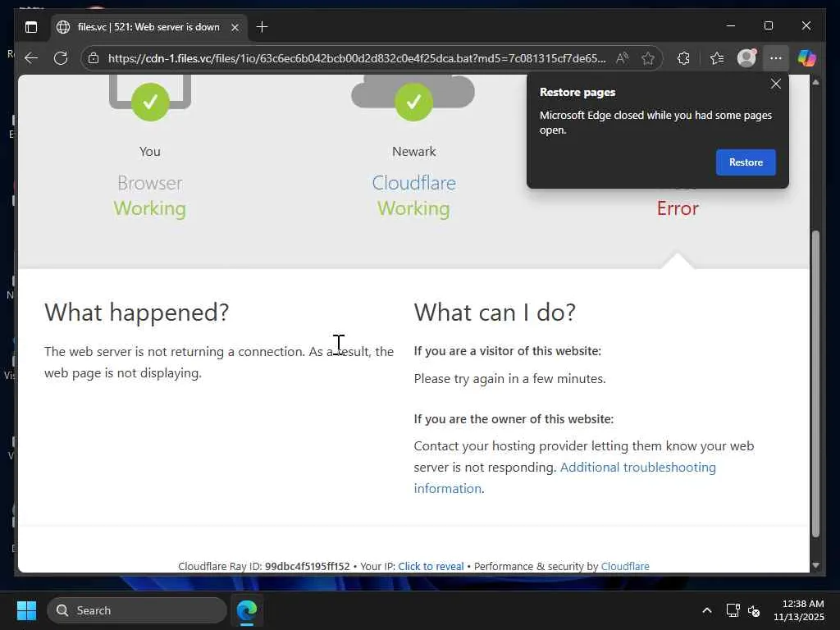840x630 pixels.
Task: View site information lock icon
Action: point(94,58)
